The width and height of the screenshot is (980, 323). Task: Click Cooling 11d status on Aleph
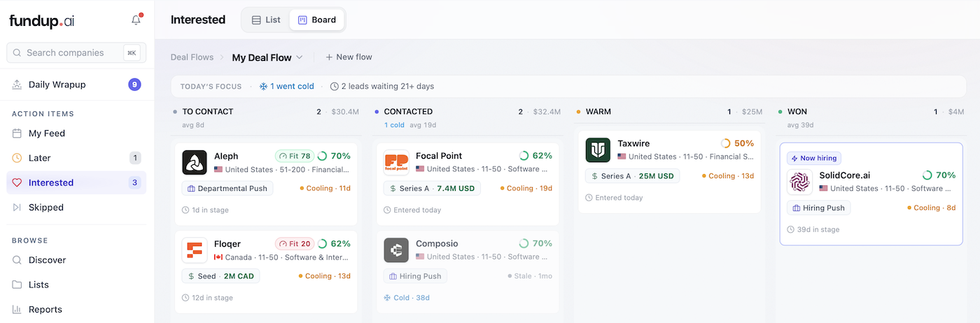[x=325, y=189]
